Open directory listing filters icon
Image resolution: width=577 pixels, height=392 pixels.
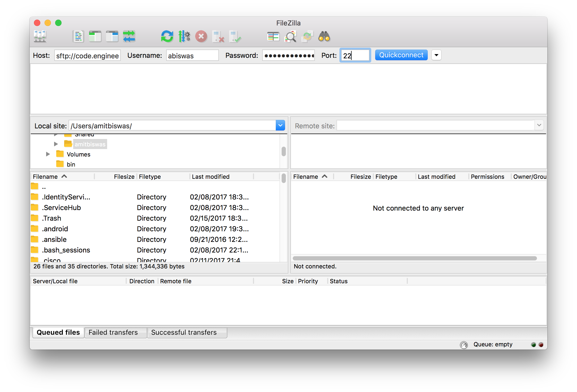[x=273, y=36]
